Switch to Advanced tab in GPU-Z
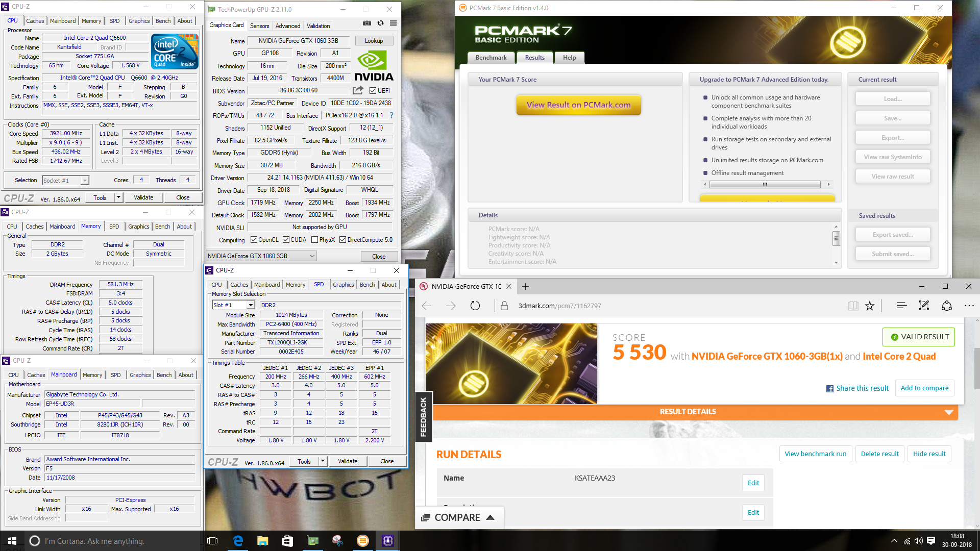This screenshot has height=551, width=980. pos(288,26)
